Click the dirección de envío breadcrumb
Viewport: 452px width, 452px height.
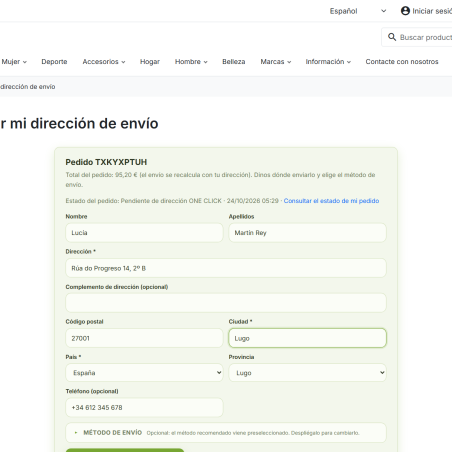pos(28,87)
